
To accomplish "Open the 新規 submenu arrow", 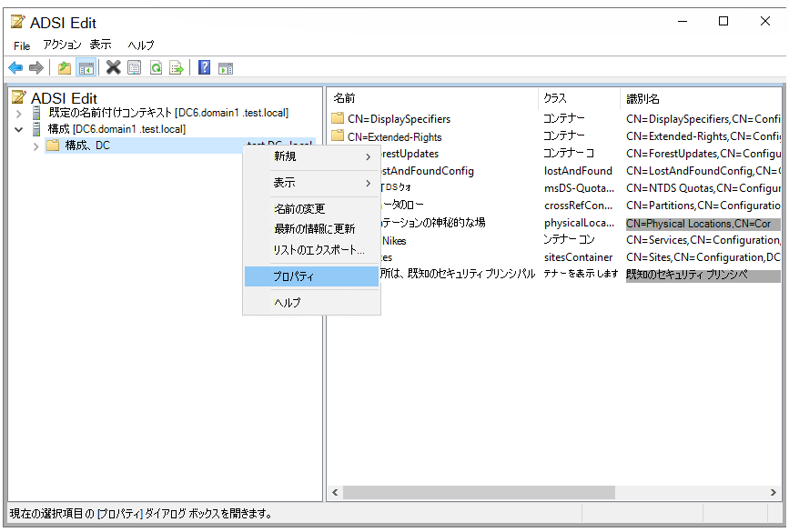I will coord(369,157).
